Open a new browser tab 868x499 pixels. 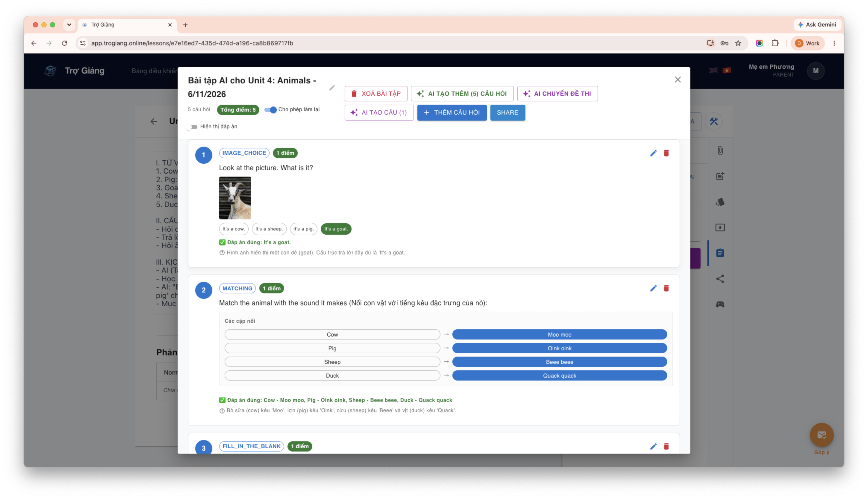185,25
